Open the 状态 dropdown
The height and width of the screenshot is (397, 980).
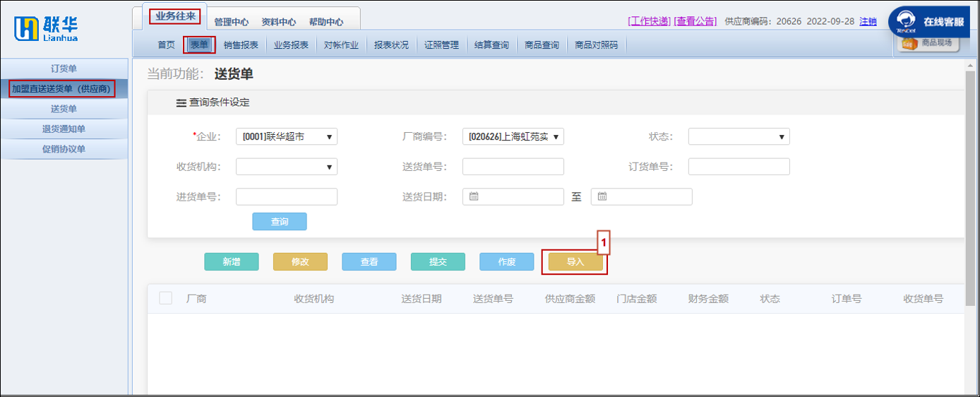(739, 137)
